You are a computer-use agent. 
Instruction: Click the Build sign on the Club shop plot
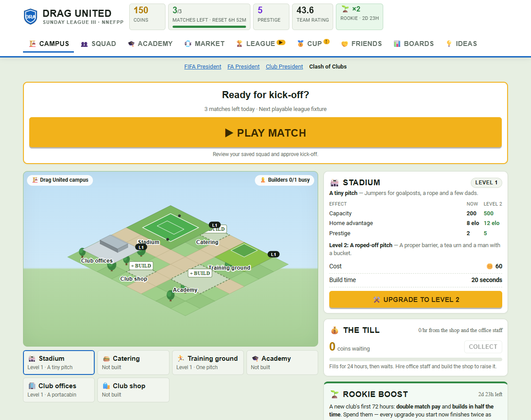(141, 266)
